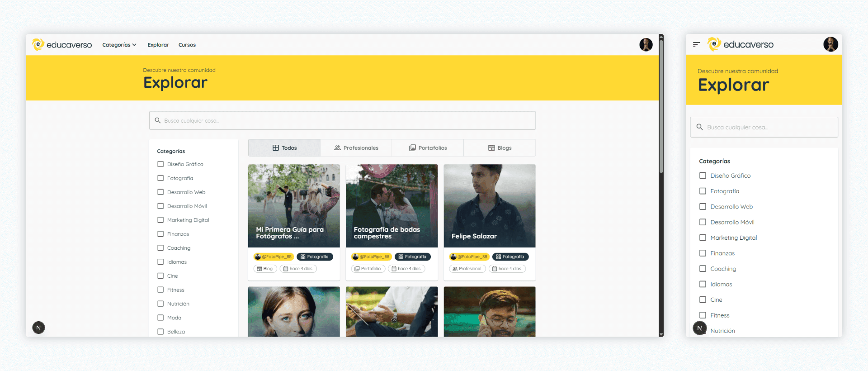Enable the Marketing Digital filter in desktop sidebar

coord(160,220)
